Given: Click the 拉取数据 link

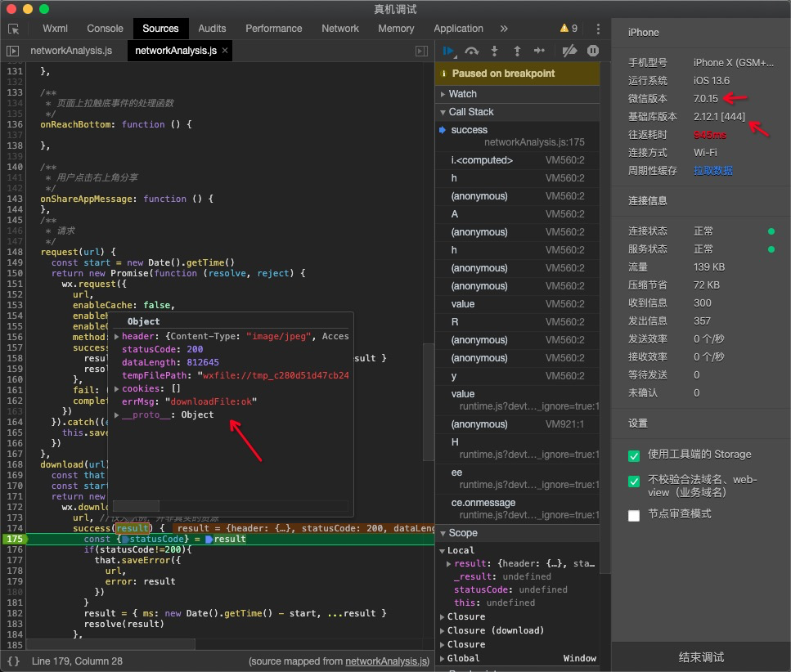Looking at the screenshot, I should 712,170.
